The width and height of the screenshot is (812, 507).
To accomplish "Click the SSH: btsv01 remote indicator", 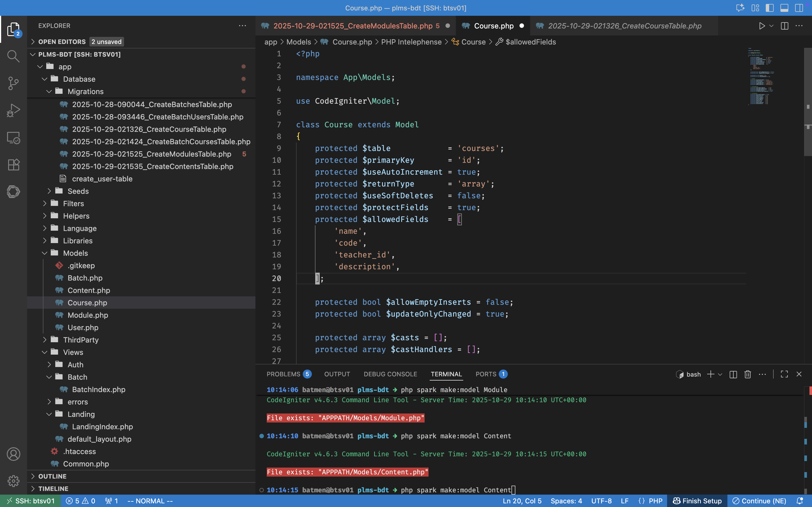I will (30, 501).
